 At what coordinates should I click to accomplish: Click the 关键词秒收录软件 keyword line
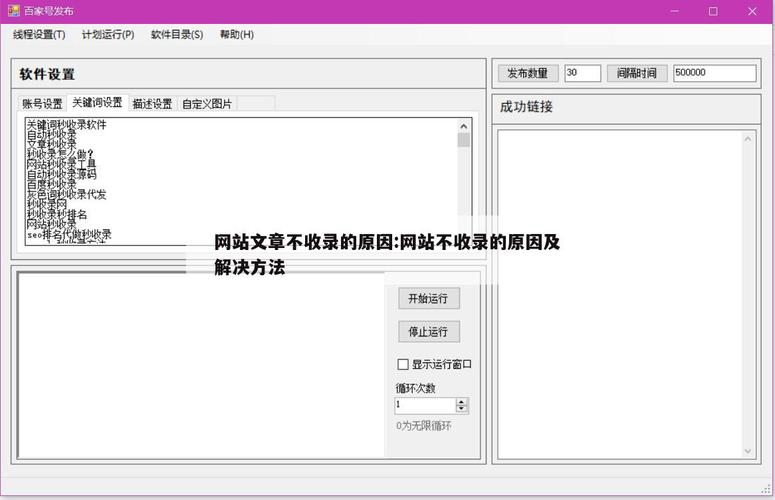(67, 125)
